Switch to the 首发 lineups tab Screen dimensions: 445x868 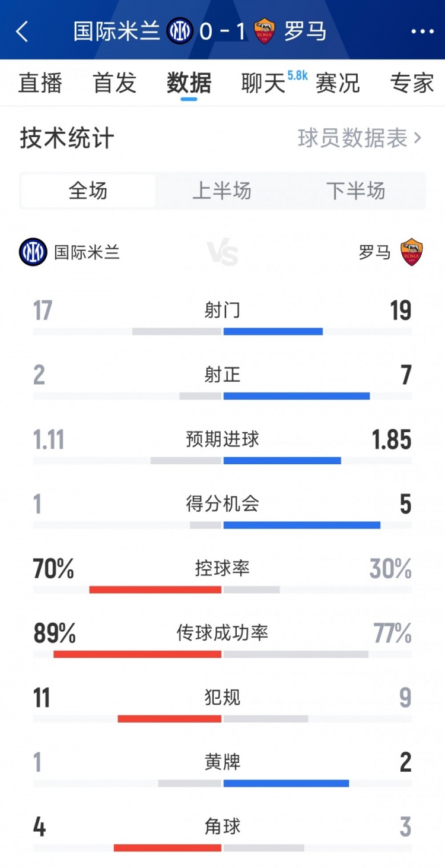click(x=113, y=84)
